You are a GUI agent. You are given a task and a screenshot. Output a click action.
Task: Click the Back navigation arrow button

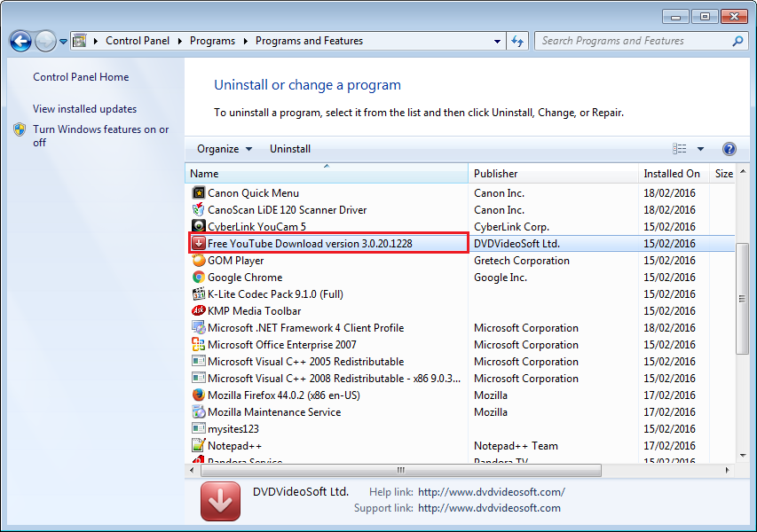(20, 41)
